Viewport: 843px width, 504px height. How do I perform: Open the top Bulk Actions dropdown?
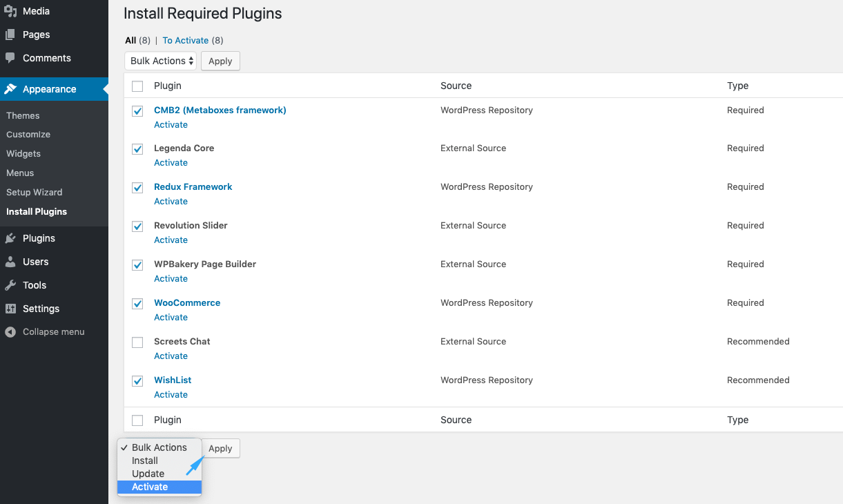tap(161, 61)
